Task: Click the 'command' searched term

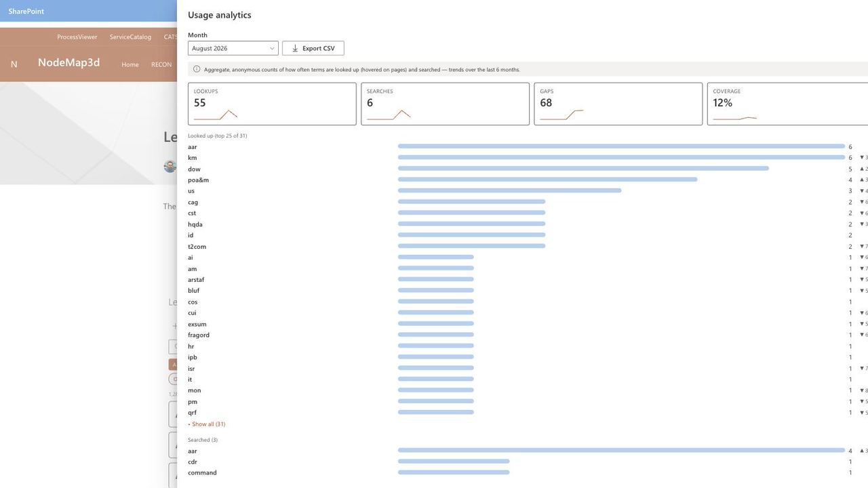Action: click(x=202, y=473)
